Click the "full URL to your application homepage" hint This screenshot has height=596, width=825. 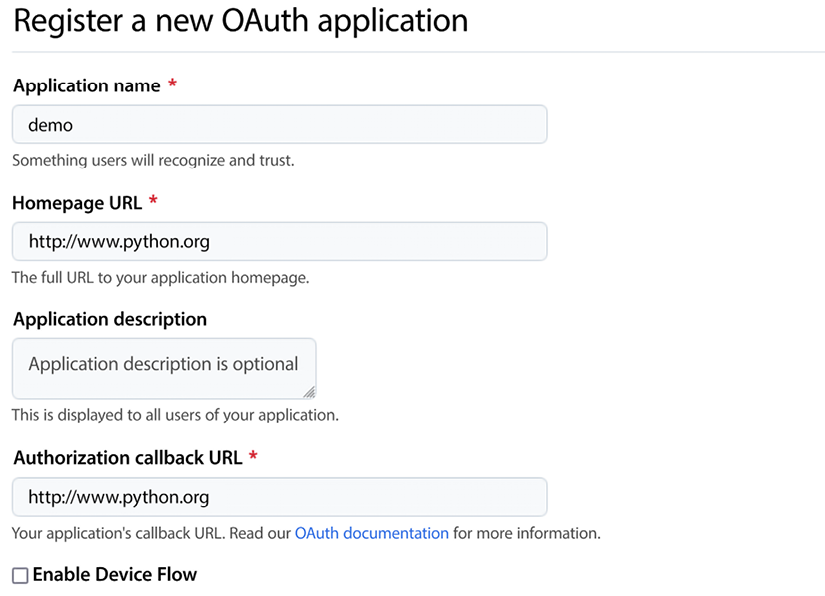160,277
